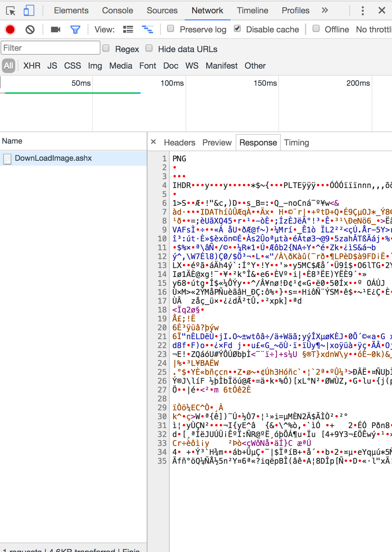Filter requests by Other
Screen dimensions: 392x552
[x=255, y=66]
